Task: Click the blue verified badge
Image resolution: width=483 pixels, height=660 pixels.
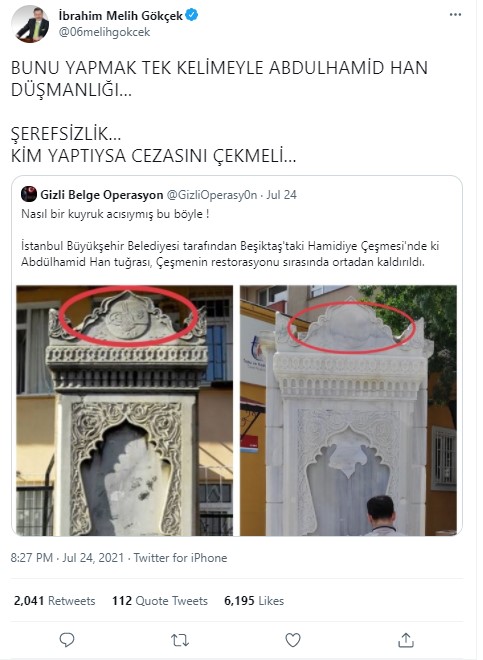Action: [192, 16]
